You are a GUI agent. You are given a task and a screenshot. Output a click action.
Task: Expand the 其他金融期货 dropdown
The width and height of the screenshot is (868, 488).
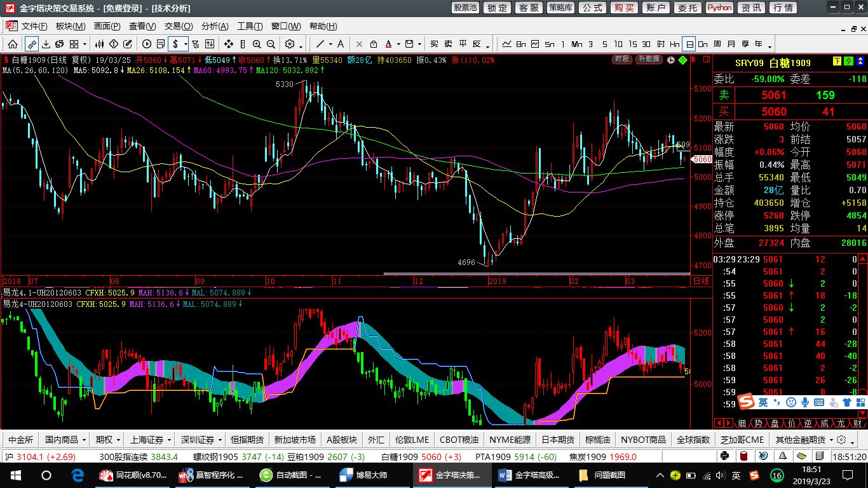coord(830,440)
